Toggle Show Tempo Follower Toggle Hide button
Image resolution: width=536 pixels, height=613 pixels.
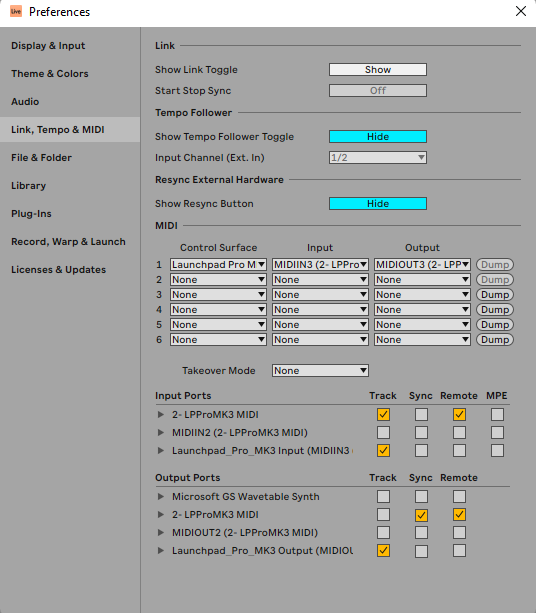point(378,137)
